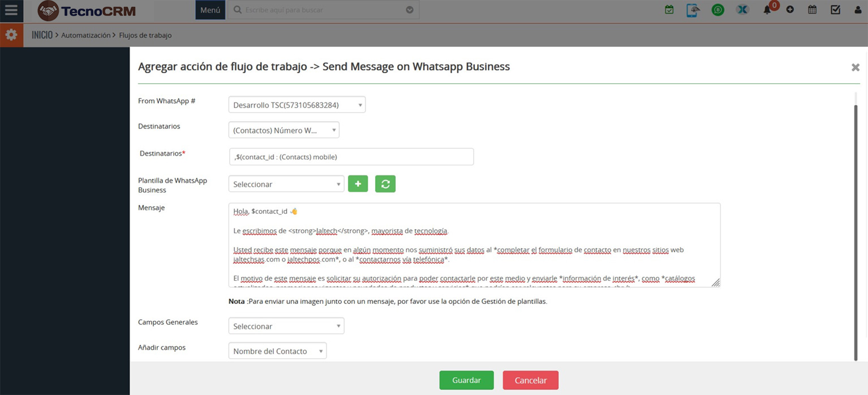Click the green Guardar button
868x395 pixels.
click(466, 380)
